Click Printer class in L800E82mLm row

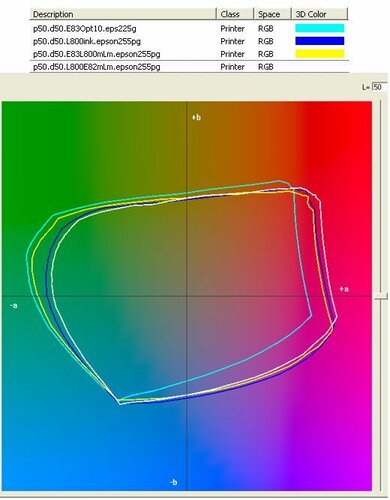coord(232,67)
